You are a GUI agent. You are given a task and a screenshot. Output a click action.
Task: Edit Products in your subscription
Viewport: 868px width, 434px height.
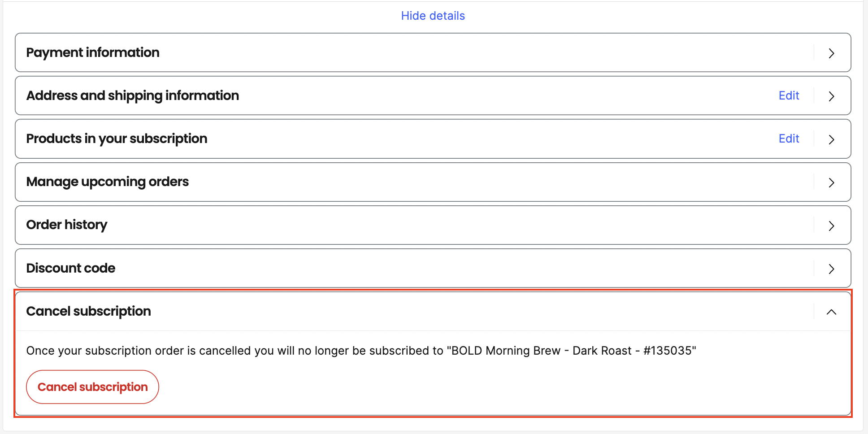(789, 139)
